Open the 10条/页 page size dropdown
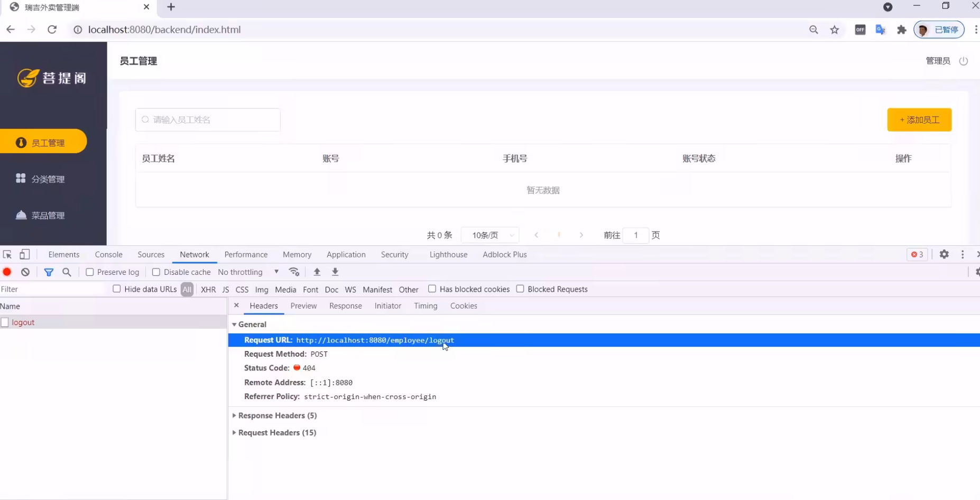This screenshot has height=500, width=980. click(x=490, y=235)
